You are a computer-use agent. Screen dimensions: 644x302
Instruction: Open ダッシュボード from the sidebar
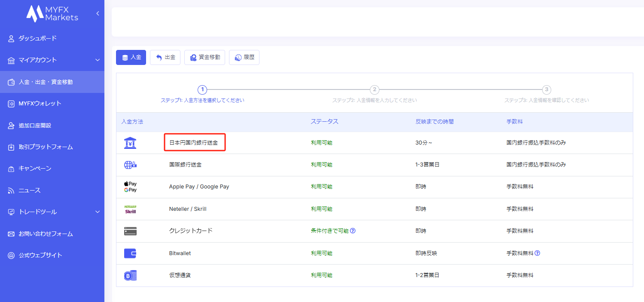point(37,38)
